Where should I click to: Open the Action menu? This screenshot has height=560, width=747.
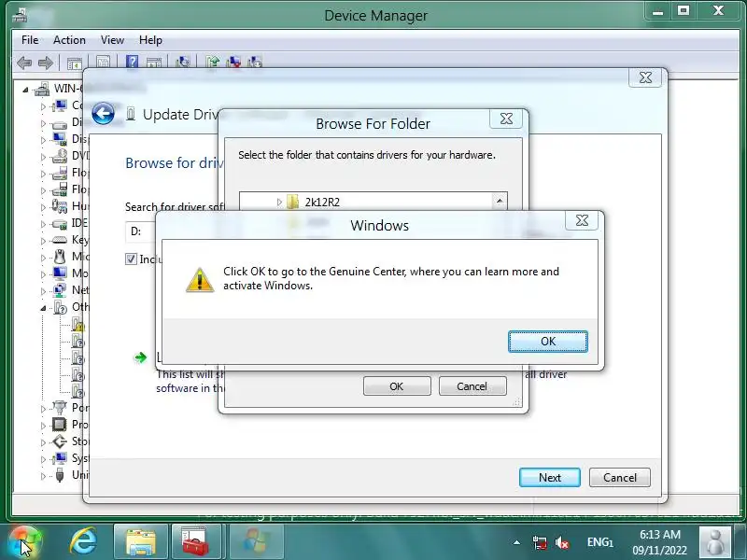tap(69, 40)
